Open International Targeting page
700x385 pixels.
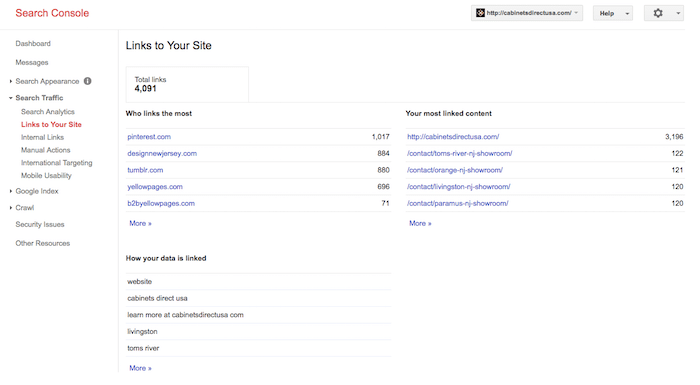(x=57, y=163)
